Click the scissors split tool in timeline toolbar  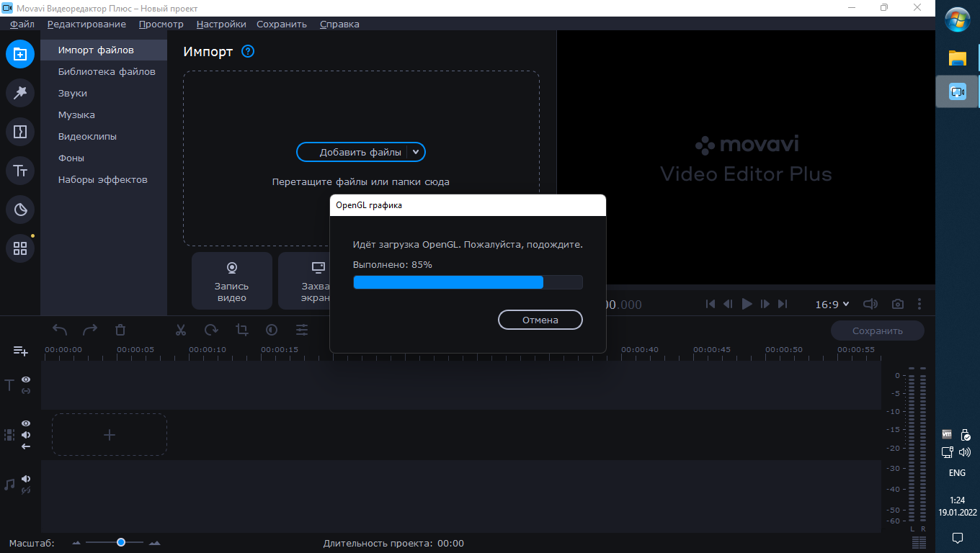tap(181, 330)
